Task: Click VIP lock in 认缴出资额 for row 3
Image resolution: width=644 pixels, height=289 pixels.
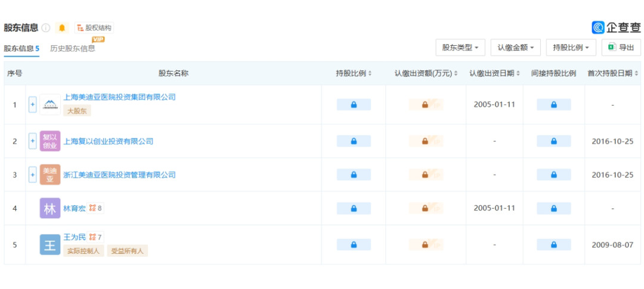Action: (x=426, y=175)
